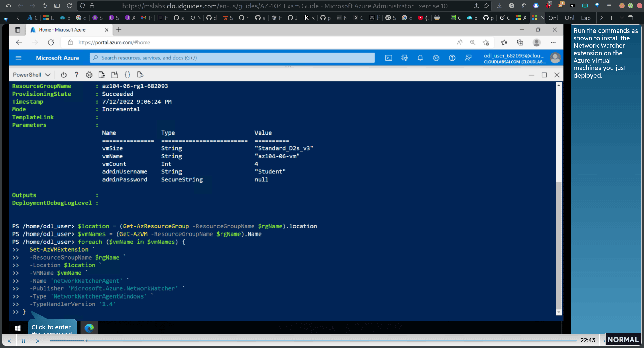Open Azure portal settings gear
Screen dimensions: 644x348
pos(436,58)
